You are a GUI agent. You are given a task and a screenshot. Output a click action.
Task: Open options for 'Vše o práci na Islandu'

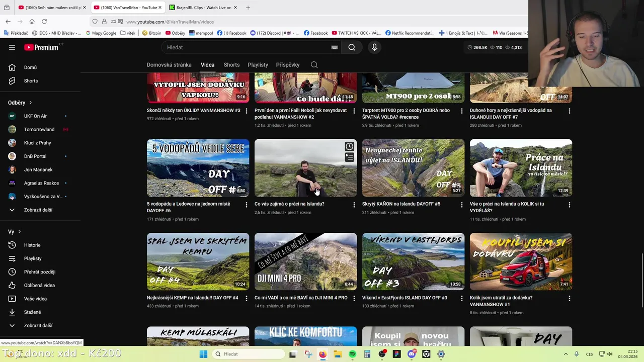tap(569, 205)
